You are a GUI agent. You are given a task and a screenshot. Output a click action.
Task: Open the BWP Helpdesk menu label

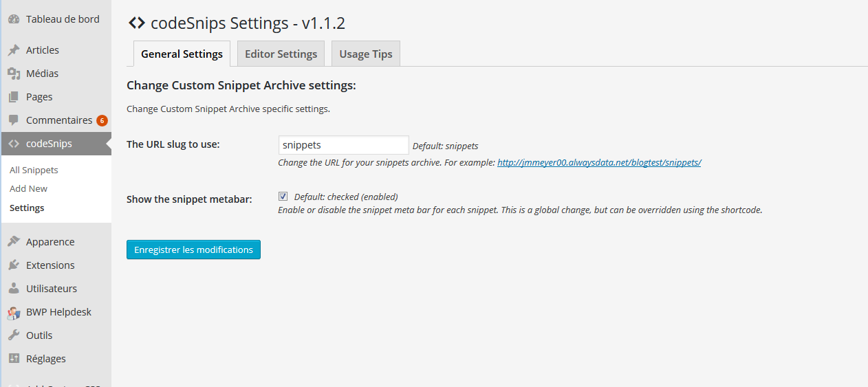[x=58, y=312]
